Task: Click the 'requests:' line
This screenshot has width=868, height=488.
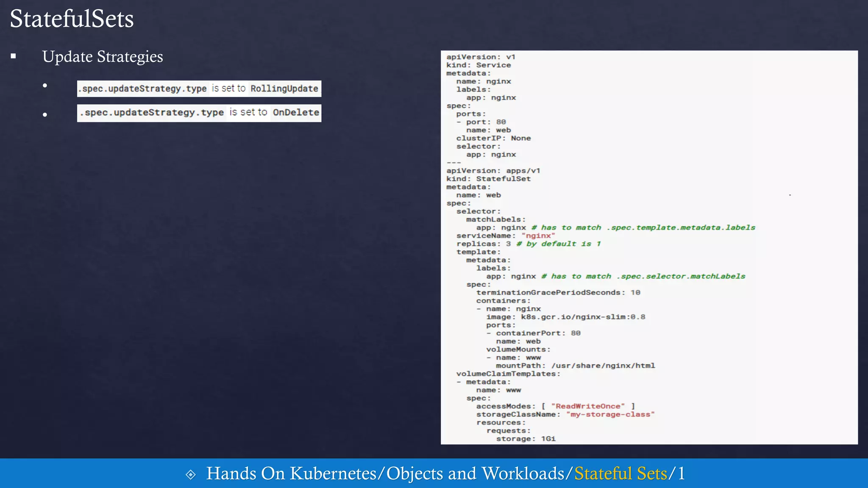Action: [509, 431]
